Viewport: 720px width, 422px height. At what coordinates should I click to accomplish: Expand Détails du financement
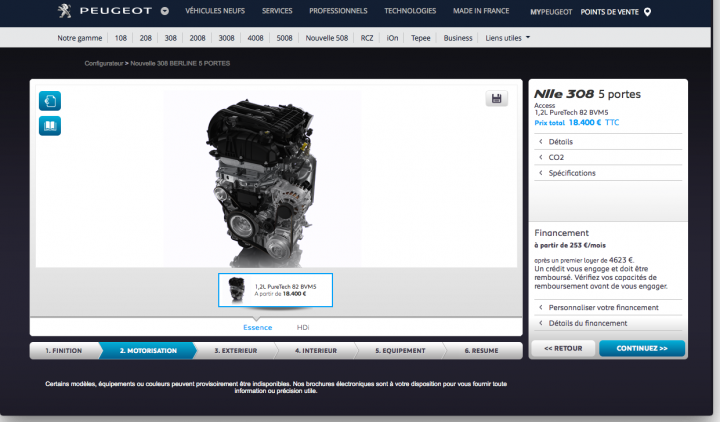click(x=608, y=323)
